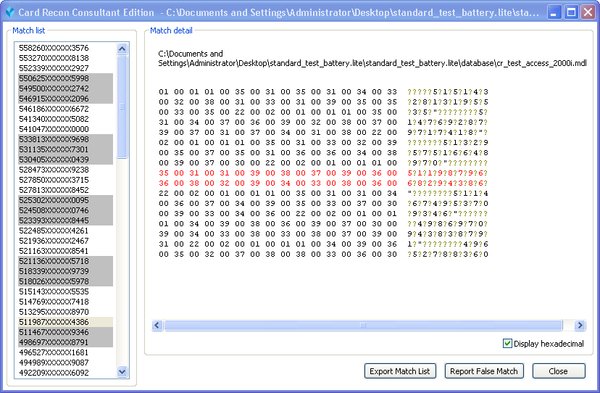Select match 511987XXXXXX4386 in the list
Viewport: 600px width, 393px height.
pyautogui.click(x=65, y=322)
